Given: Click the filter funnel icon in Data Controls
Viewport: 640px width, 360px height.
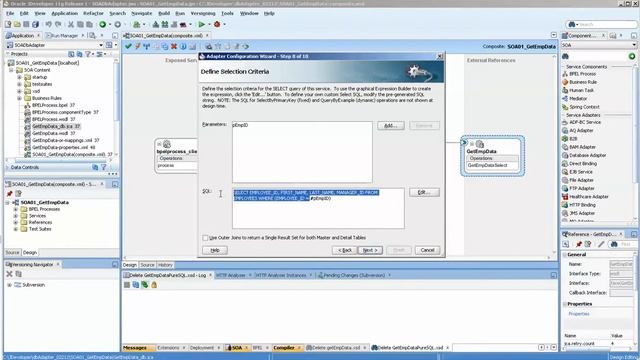Looking at the screenshot, I should tap(104, 167).
